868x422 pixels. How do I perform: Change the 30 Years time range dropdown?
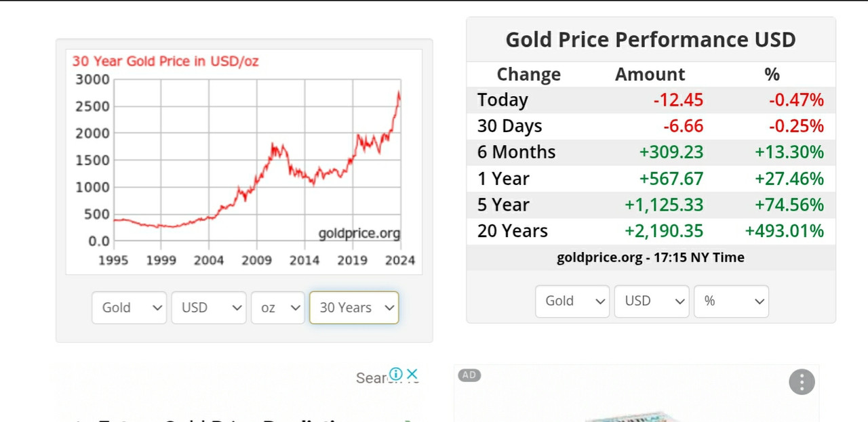point(354,308)
